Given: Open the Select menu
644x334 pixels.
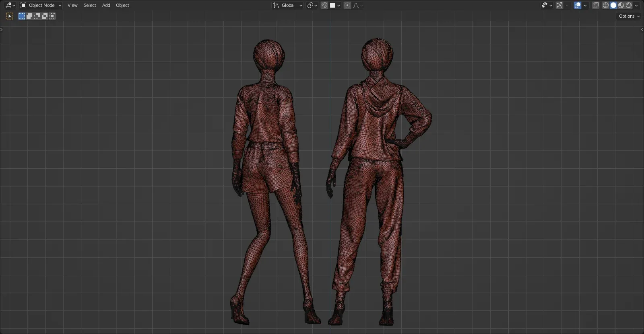Looking at the screenshot, I should point(90,5).
